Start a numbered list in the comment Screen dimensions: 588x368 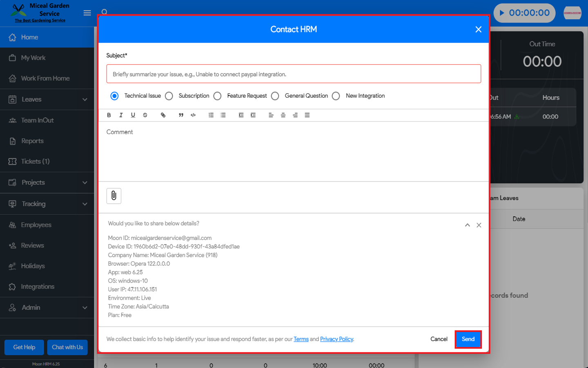pyautogui.click(x=211, y=115)
